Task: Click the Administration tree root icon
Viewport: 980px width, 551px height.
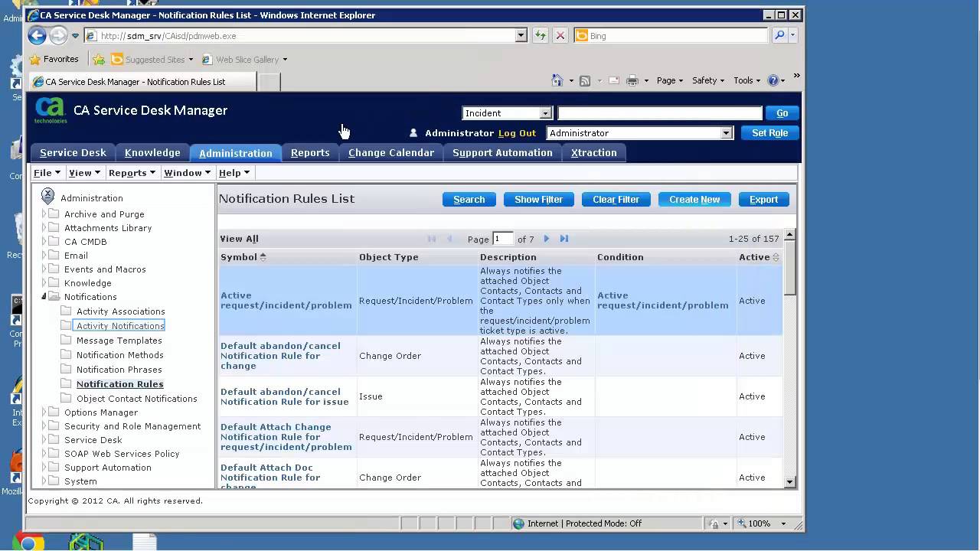Action: [47, 197]
